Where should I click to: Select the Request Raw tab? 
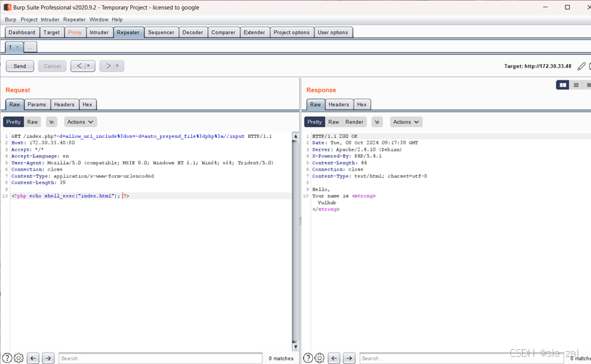point(15,105)
